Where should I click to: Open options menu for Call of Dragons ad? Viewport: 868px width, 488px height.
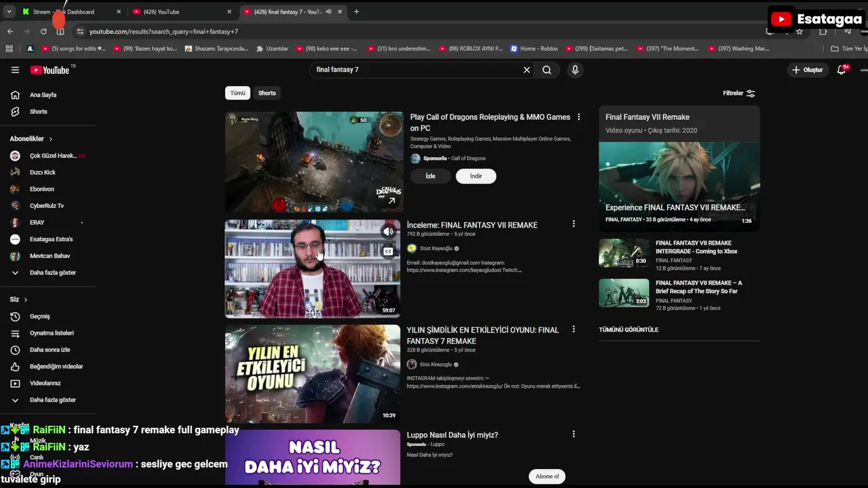click(578, 117)
